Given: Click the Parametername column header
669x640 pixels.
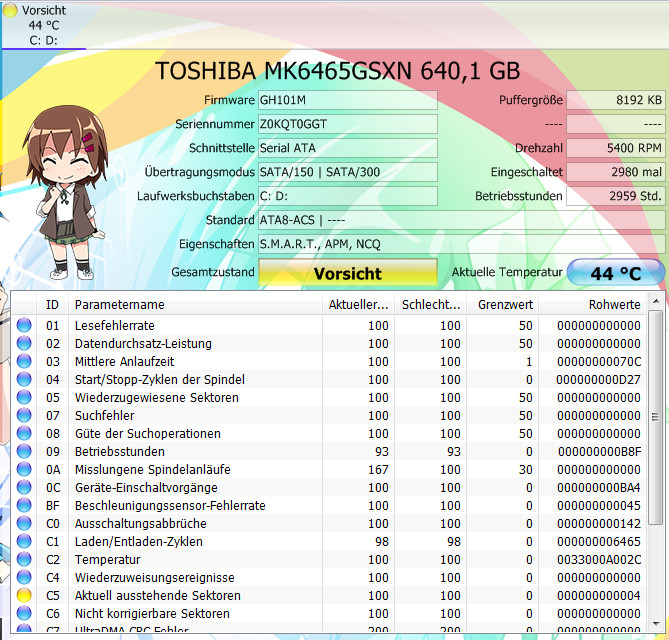Looking at the screenshot, I should [x=195, y=305].
